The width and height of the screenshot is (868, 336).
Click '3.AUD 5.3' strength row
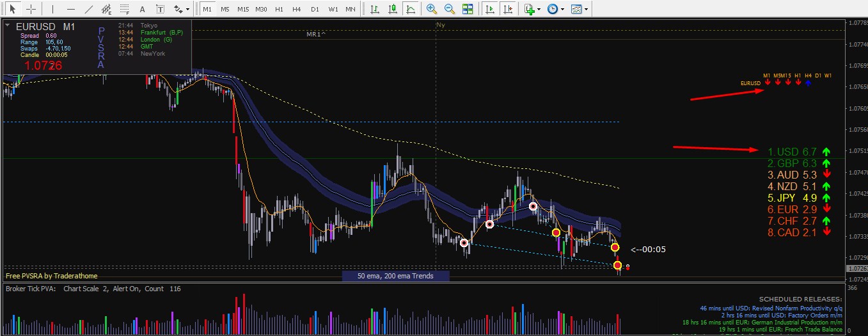pos(800,175)
